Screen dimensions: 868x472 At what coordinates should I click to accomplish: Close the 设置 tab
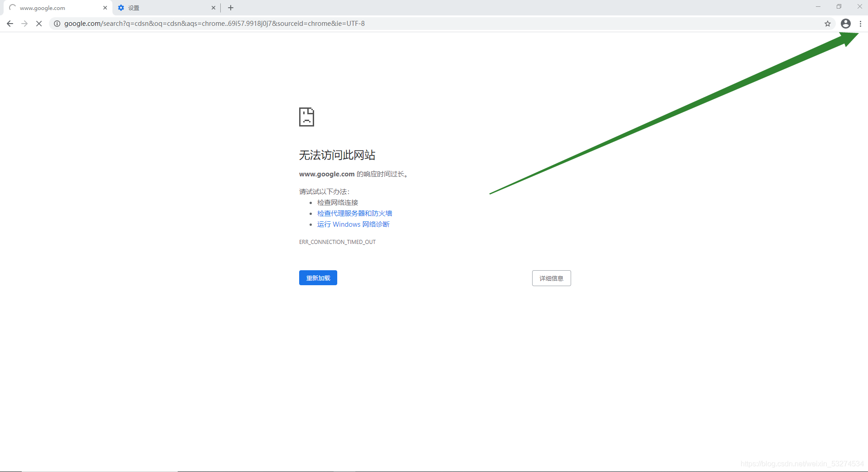pyautogui.click(x=213, y=8)
